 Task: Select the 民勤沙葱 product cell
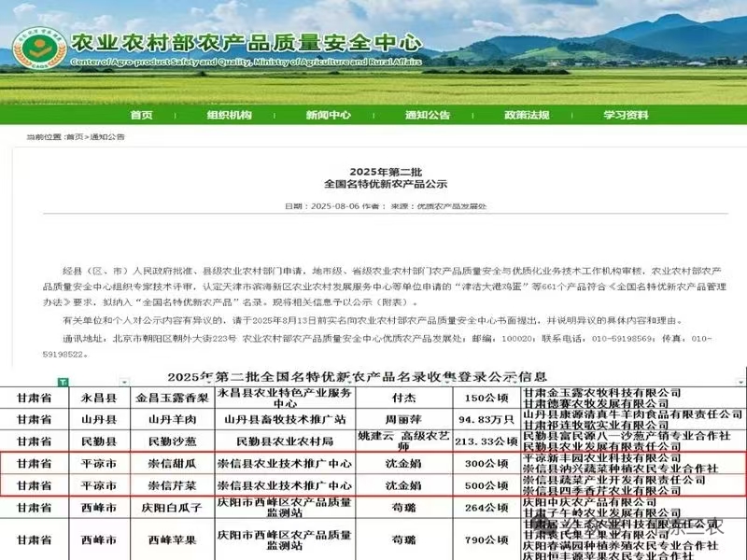172,441
